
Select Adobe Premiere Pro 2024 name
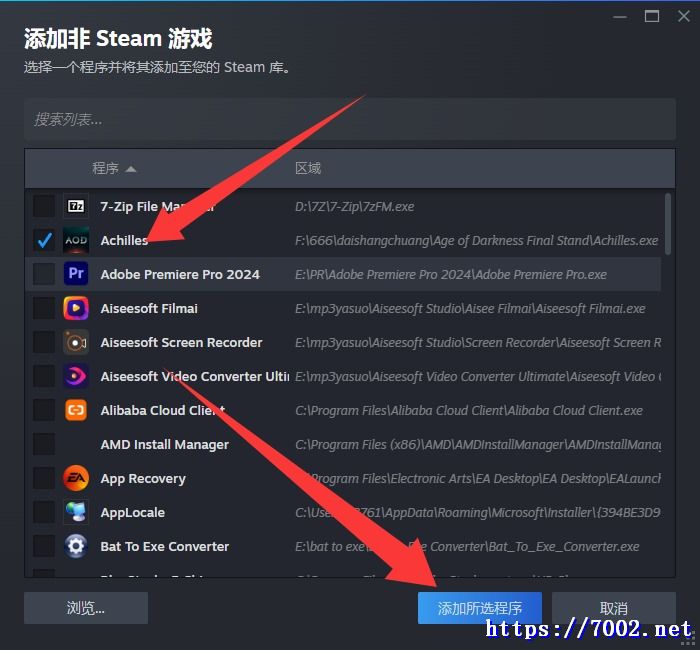(x=180, y=274)
